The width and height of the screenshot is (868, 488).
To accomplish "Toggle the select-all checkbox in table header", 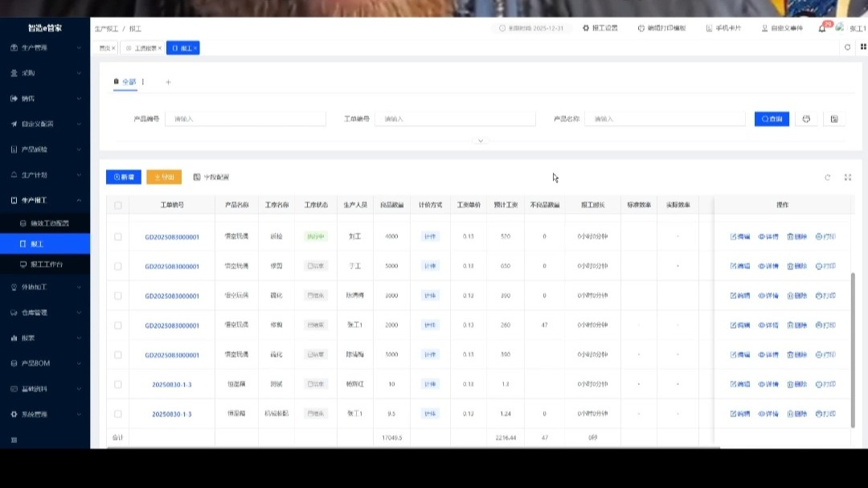I will pos(118,205).
